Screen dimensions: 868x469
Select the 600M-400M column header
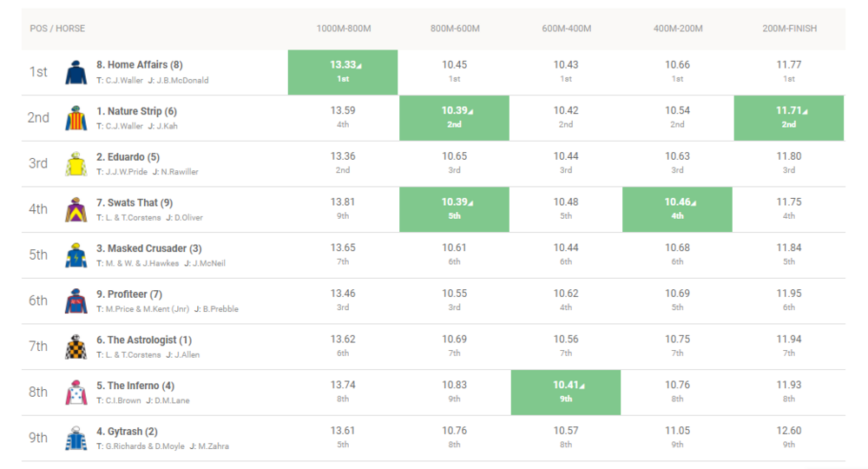pyautogui.click(x=566, y=29)
